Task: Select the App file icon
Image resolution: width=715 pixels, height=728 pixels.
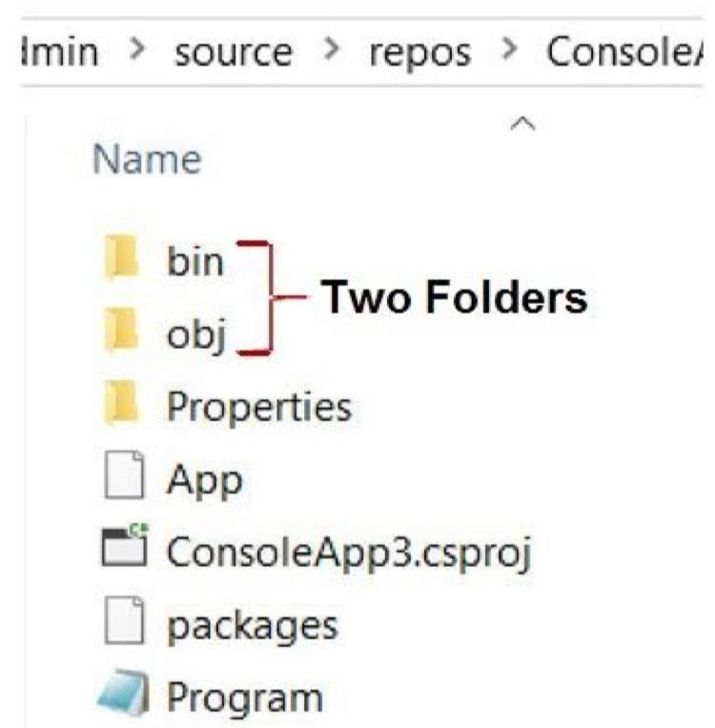Action: point(124,475)
